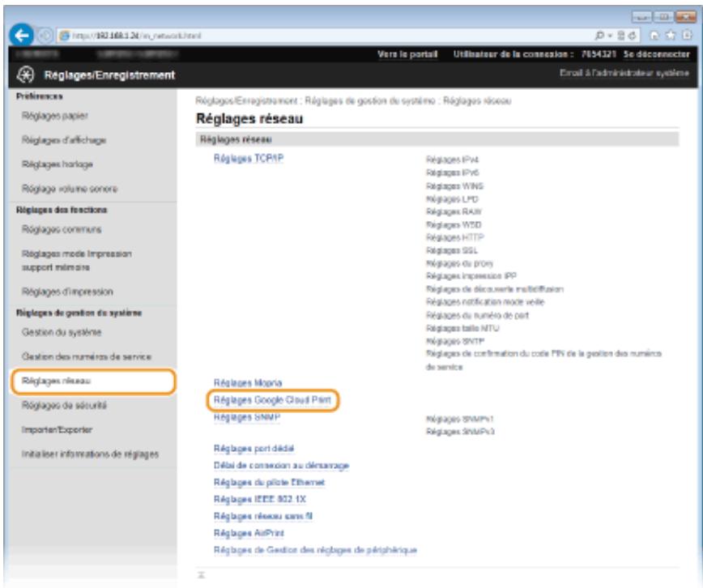The height and width of the screenshot is (588, 703).
Task: Click the Réglages SNMPv1 text
Action: tap(460, 419)
